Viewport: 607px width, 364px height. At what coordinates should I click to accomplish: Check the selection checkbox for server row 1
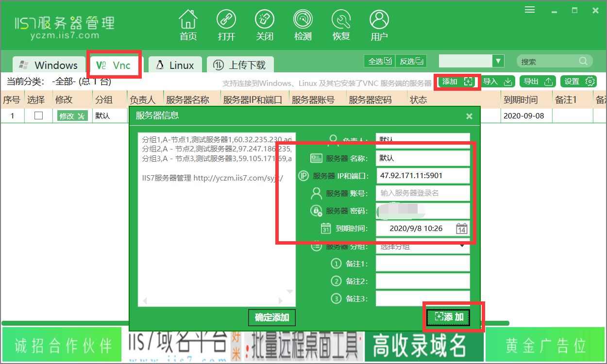point(39,116)
